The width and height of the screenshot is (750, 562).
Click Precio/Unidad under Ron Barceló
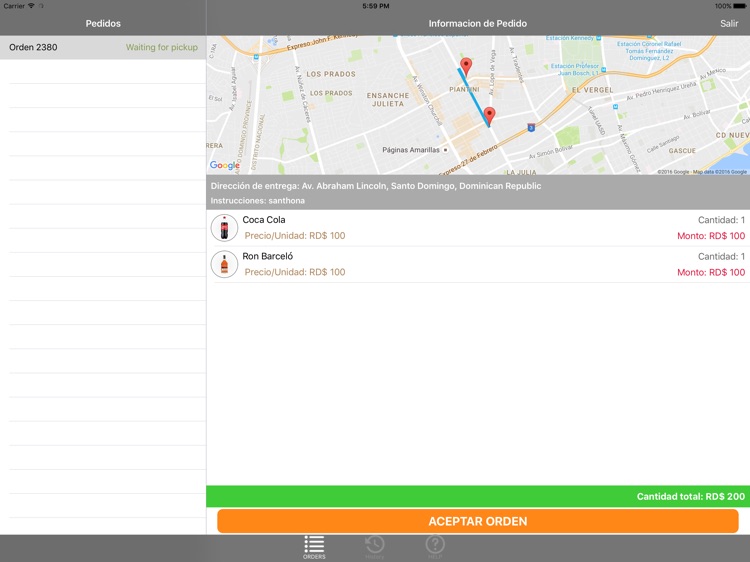pyautogui.click(x=295, y=272)
